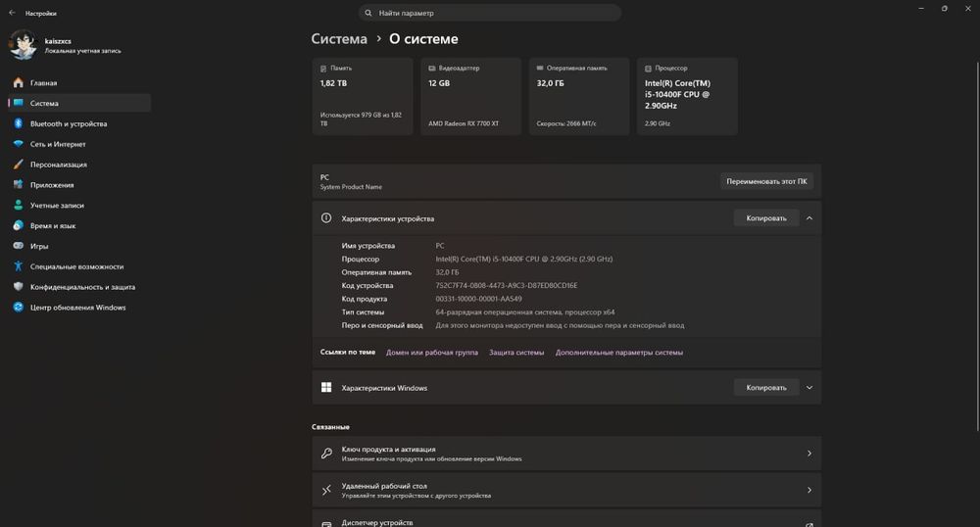Open Центр обновления Windows section
The image size is (980, 527).
[x=79, y=308]
